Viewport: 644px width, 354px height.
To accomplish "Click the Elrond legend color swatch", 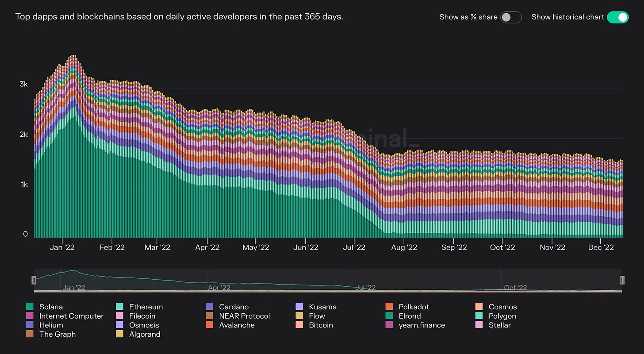I will pyautogui.click(x=389, y=316).
